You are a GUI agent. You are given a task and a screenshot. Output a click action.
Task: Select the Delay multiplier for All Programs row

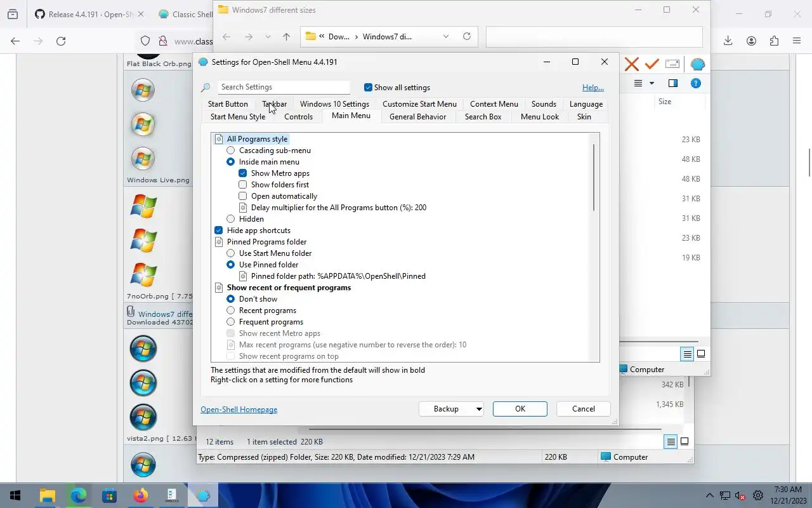[x=338, y=208]
